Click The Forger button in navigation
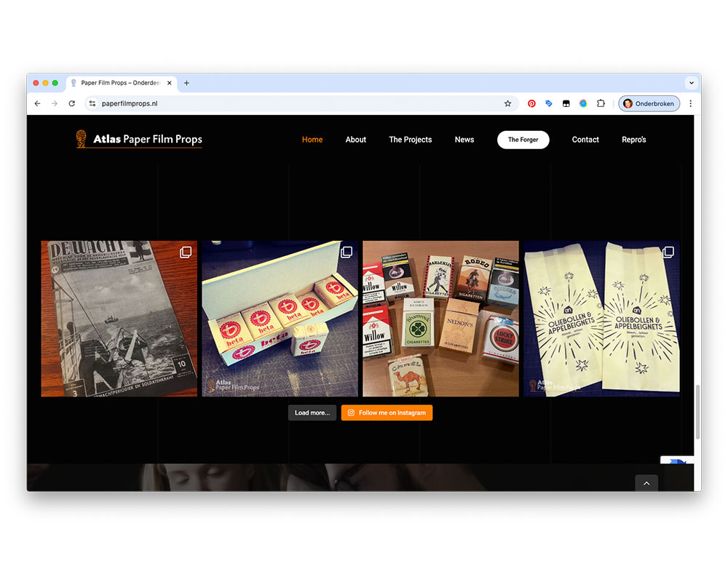Viewport: 728px width, 582px height. tap(523, 140)
